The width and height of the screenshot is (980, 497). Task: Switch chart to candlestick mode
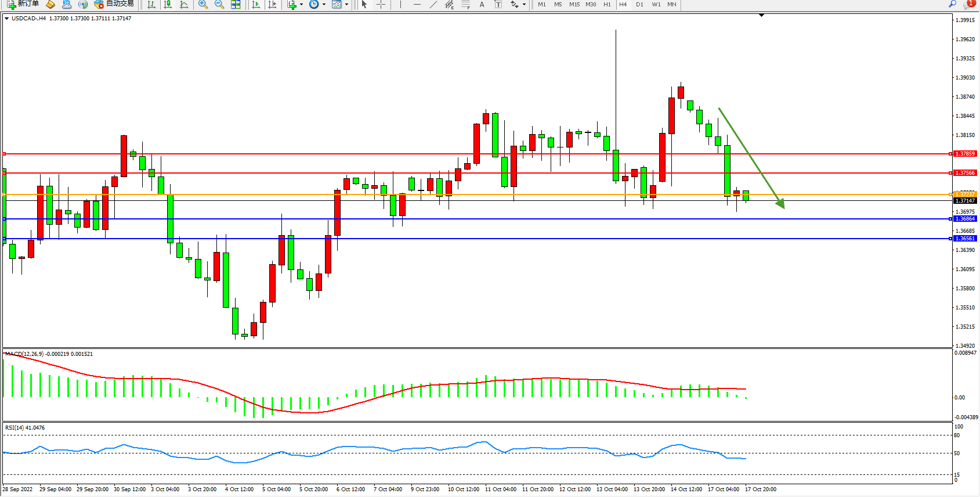tap(168, 5)
